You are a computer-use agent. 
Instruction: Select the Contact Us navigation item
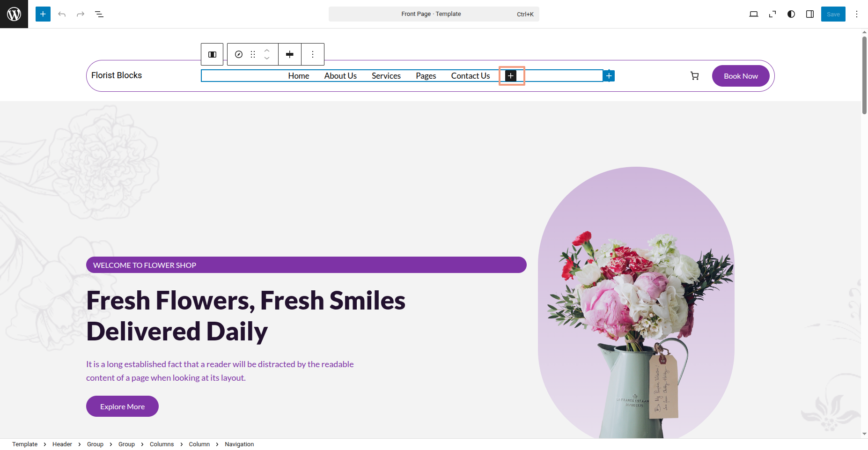point(470,76)
